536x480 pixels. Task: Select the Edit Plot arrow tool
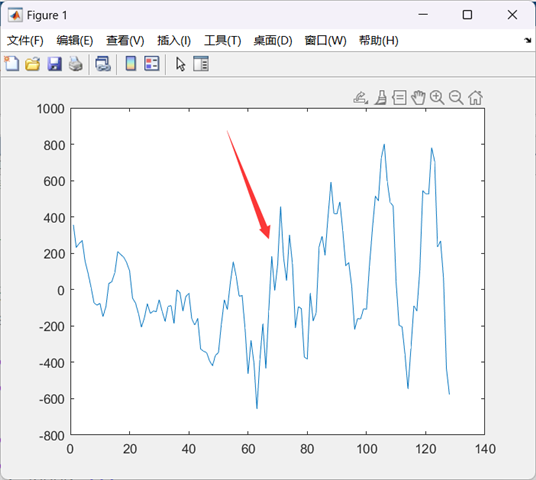tap(180, 64)
